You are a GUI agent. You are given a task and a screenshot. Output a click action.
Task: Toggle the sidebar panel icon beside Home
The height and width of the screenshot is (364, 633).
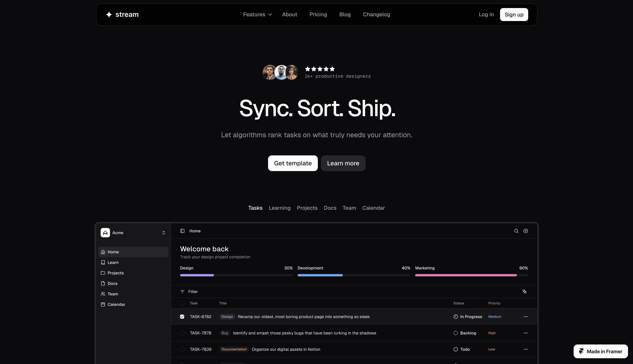click(182, 231)
